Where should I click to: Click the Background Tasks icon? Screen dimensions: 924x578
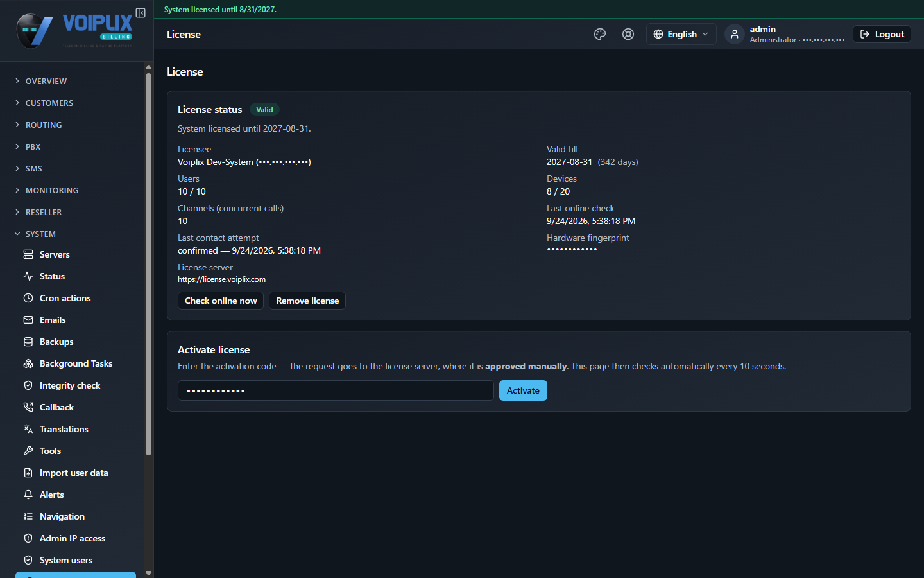pos(28,363)
